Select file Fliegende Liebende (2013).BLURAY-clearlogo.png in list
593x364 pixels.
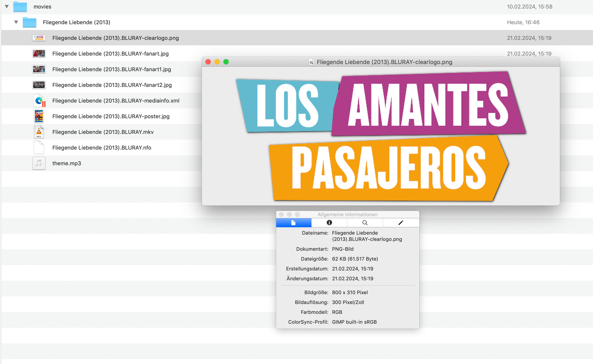click(x=116, y=38)
